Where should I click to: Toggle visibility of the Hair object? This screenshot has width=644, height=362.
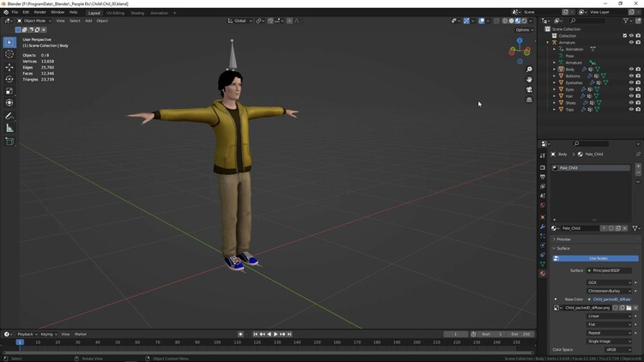[x=631, y=96]
